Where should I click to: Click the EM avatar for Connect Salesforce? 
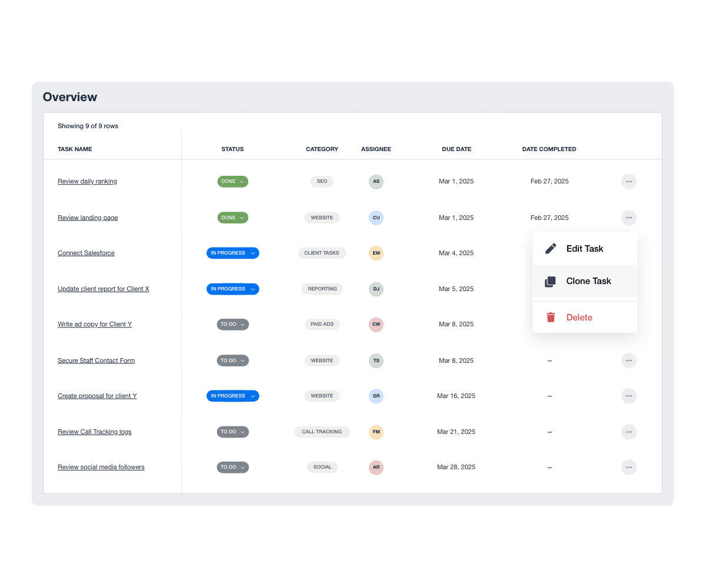[376, 253]
